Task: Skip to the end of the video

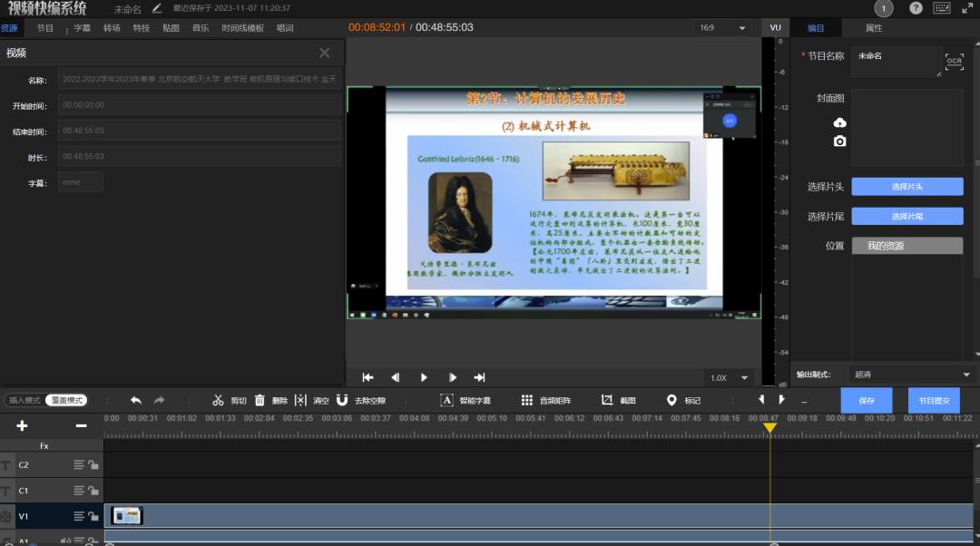Action: click(x=479, y=377)
